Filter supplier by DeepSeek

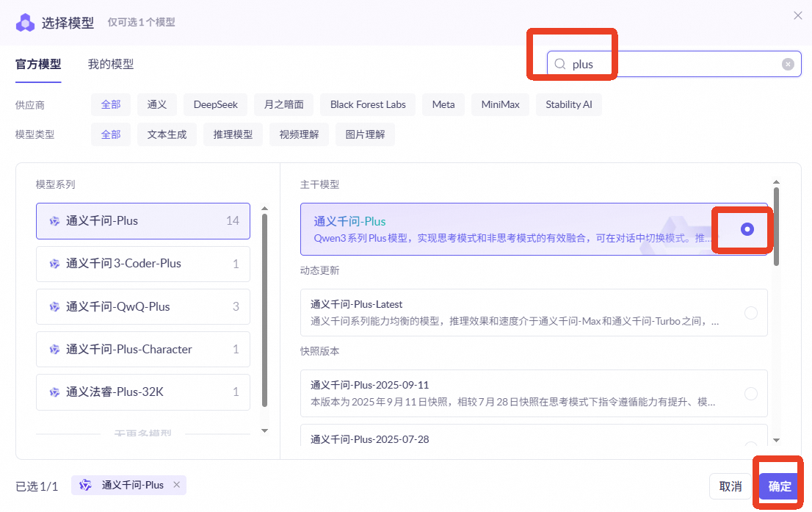click(215, 105)
